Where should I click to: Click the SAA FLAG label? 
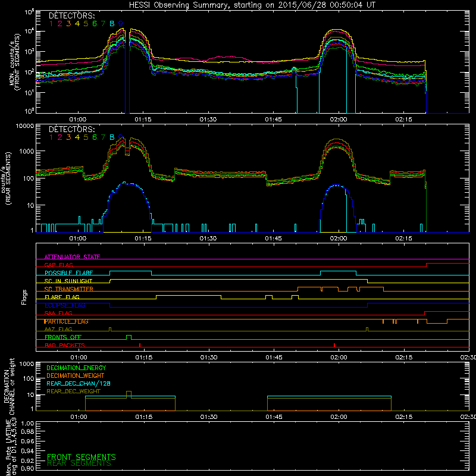coord(58,313)
